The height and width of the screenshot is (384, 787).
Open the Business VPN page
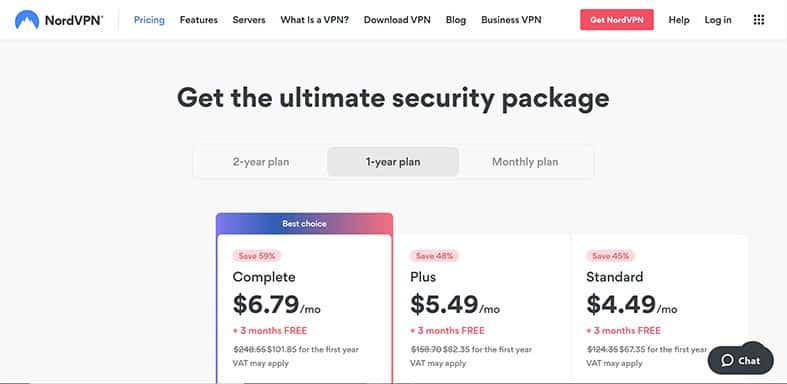pyautogui.click(x=511, y=20)
